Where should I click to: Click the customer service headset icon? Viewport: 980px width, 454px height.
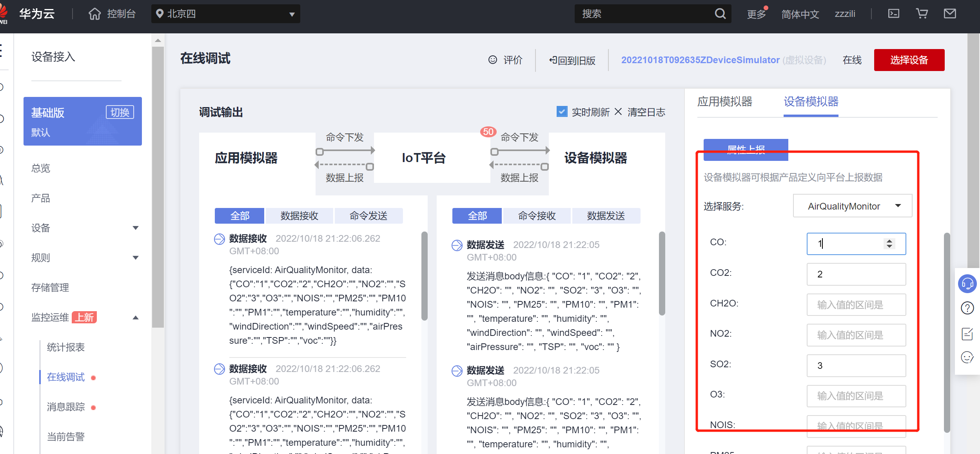(x=967, y=284)
